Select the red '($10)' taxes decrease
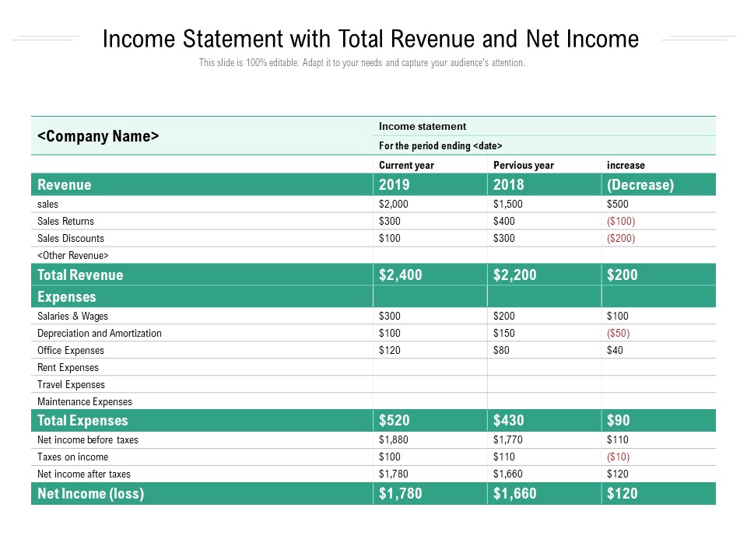This screenshot has width=747, height=560. [x=618, y=457]
